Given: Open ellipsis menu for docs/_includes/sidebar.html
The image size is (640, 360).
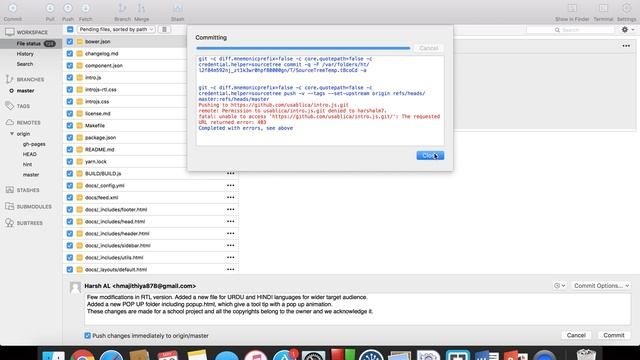Looking at the screenshot, I should pos(231,245).
